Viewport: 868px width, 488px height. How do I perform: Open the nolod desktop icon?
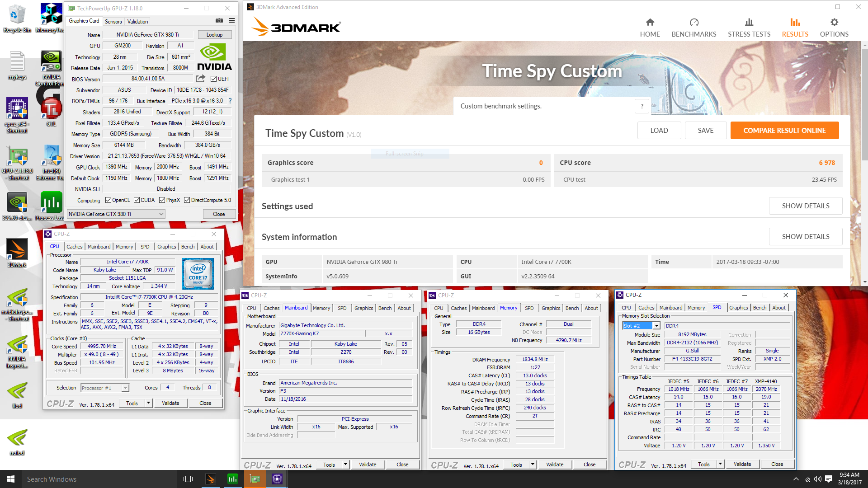[17, 442]
